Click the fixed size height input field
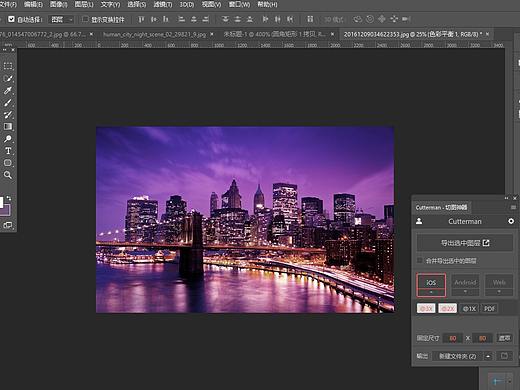The width and height of the screenshot is (520, 390). (482, 338)
